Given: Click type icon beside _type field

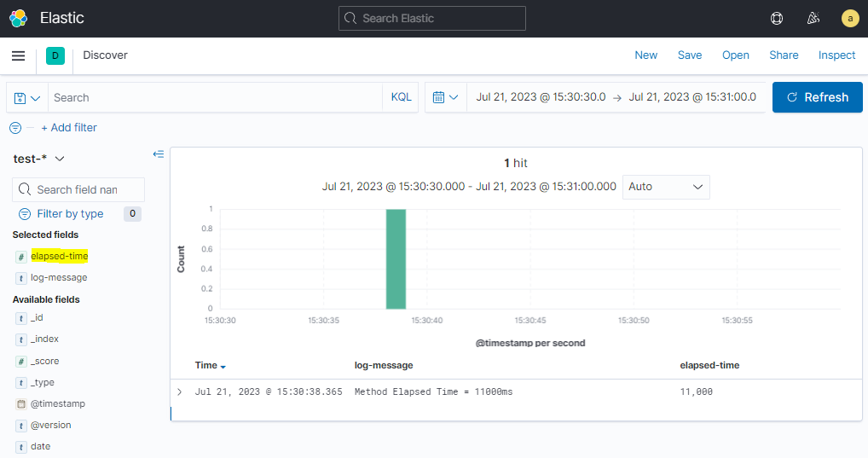Looking at the screenshot, I should [x=21, y=383].
